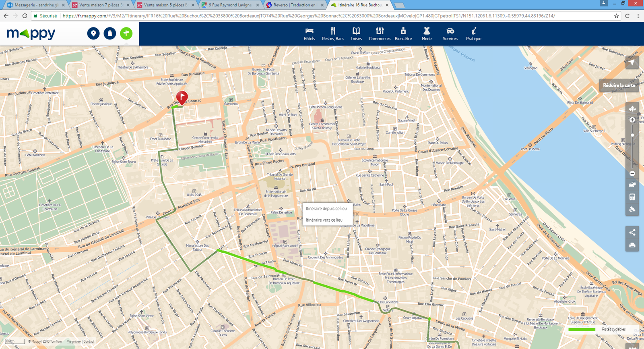The width and height of the screenshot is (644, 349).
Task: Open the Hôtels category
Action: [309, 34]
